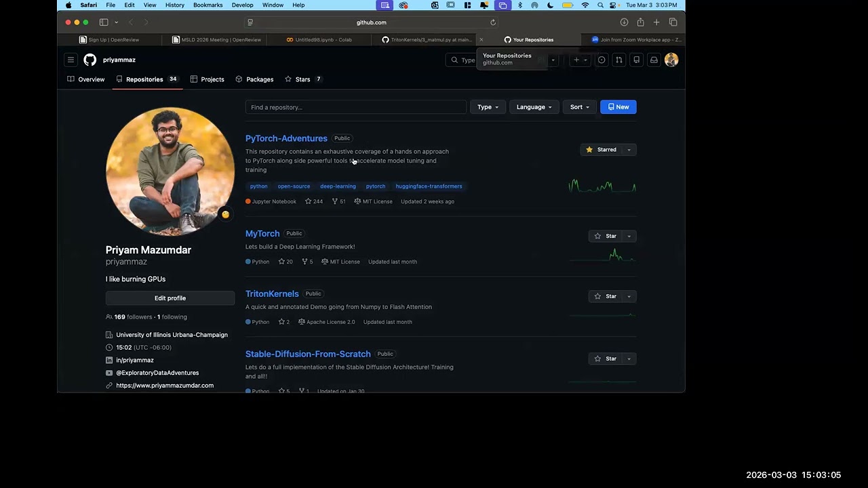This screenshot has width=868, height=488.
Task: Star the TritonKernels repository
Action: [x=605, y=296]
